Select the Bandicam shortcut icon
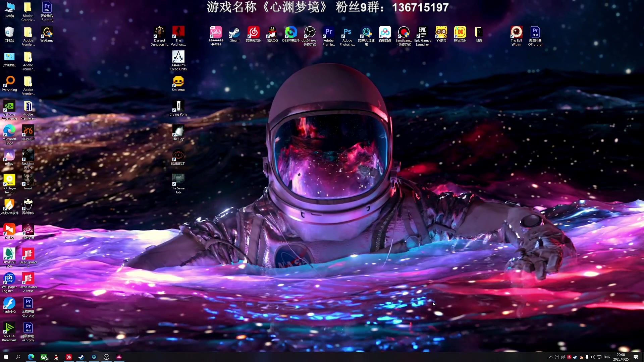Screen dimensions: 644x362 404,36
